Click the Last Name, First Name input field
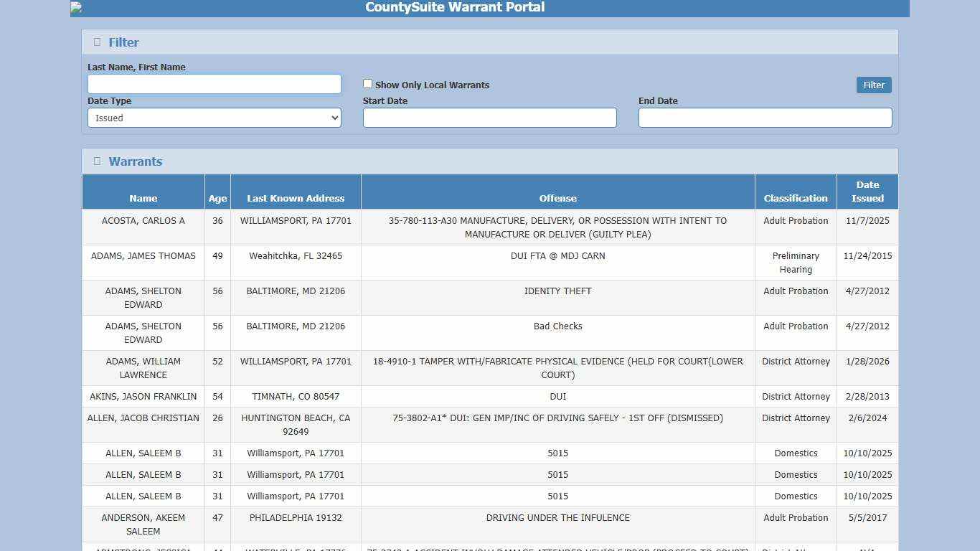Screen dimensions: 980x551 [214, 84]
